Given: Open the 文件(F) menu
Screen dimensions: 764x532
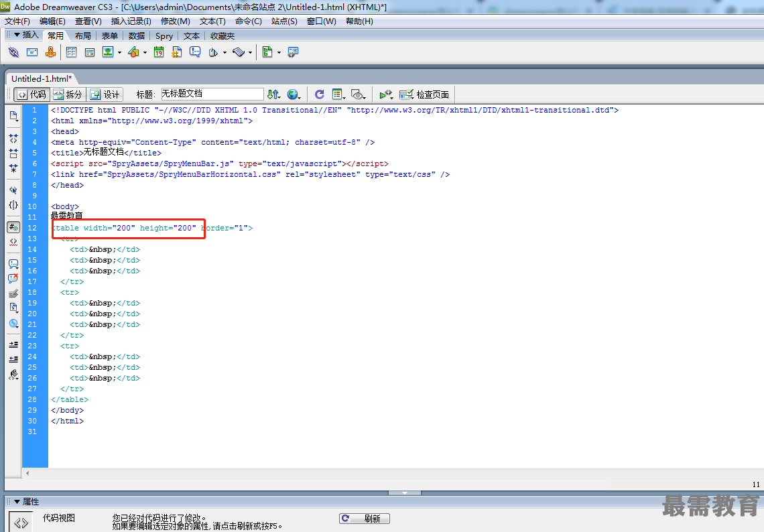Looking at the screenshot, I should tap(17, 21).
